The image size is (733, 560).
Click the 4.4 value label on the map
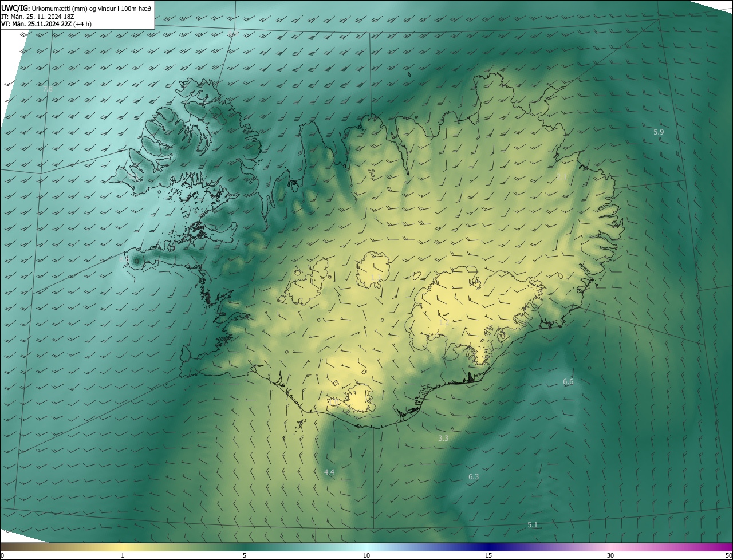[329, 472]
